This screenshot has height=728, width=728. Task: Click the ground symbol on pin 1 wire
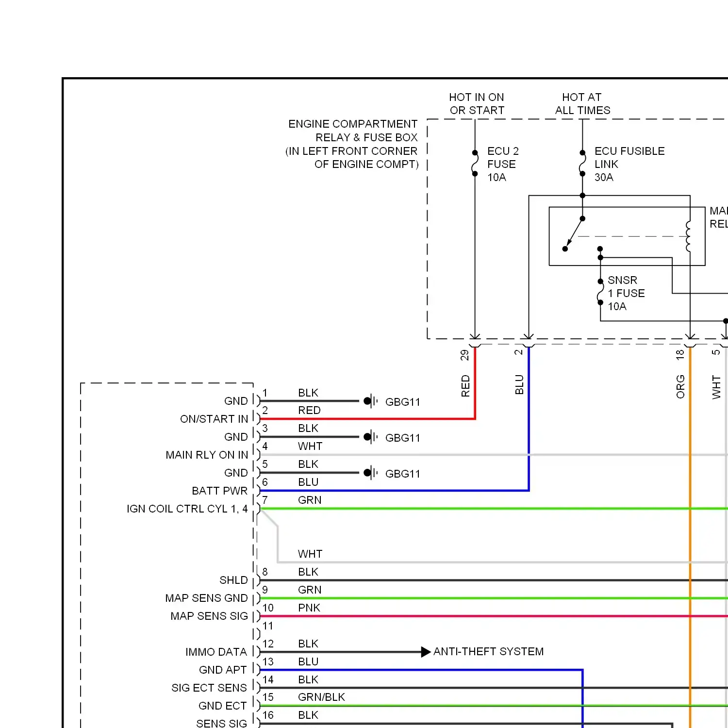click(370, 401)
